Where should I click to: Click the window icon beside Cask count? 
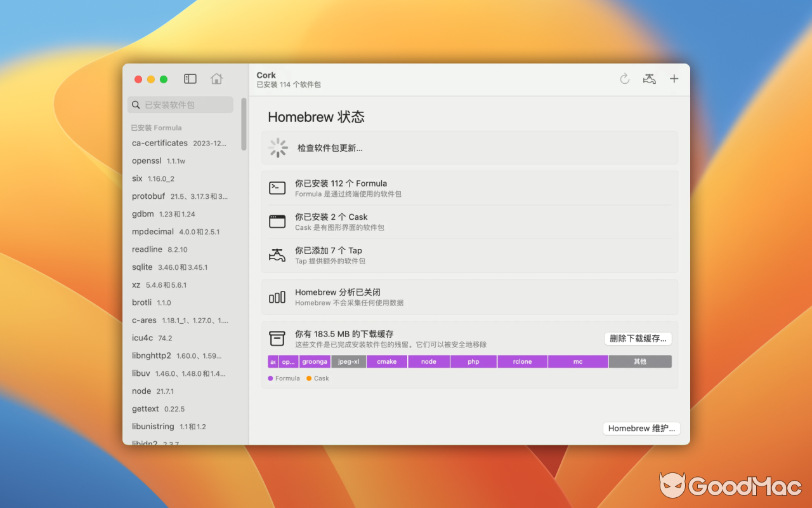click(277, 222)
